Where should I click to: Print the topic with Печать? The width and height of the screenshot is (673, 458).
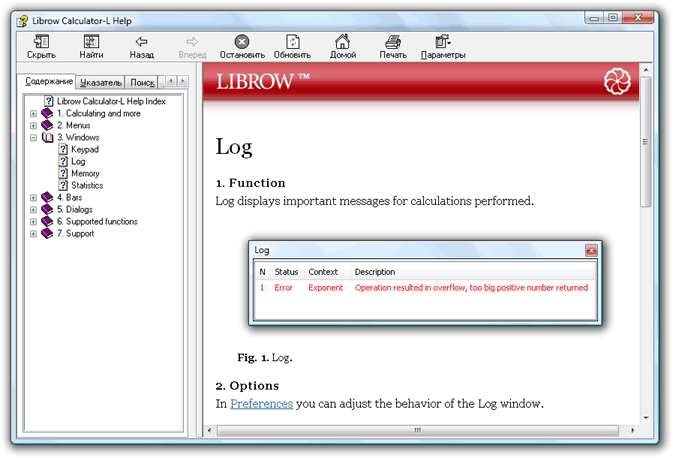pyautogui.click(x=393, y=47)
